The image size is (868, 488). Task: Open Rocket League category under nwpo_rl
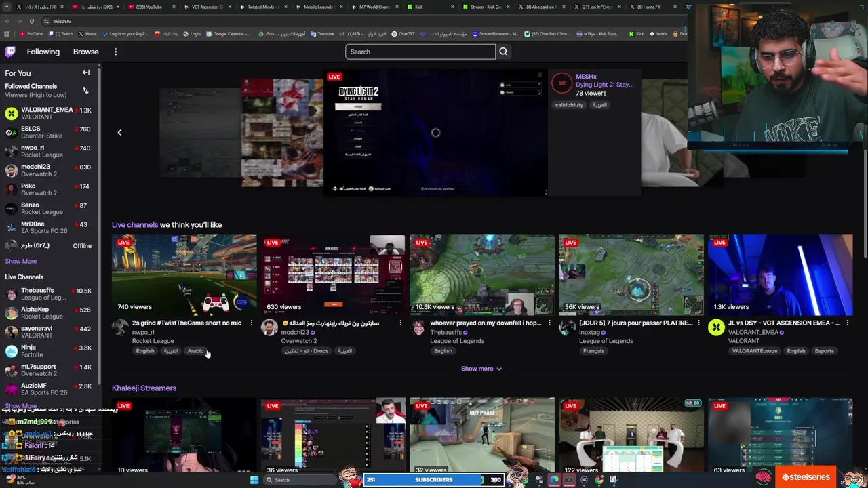[x=153, y=341]
